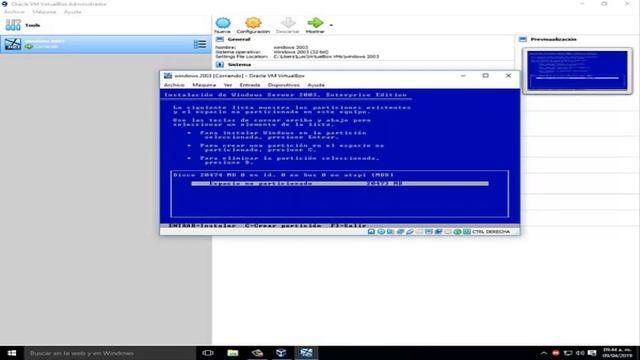Click the Windows Start button
This screenshot has width=640, height=360.
tap(12, 353)
